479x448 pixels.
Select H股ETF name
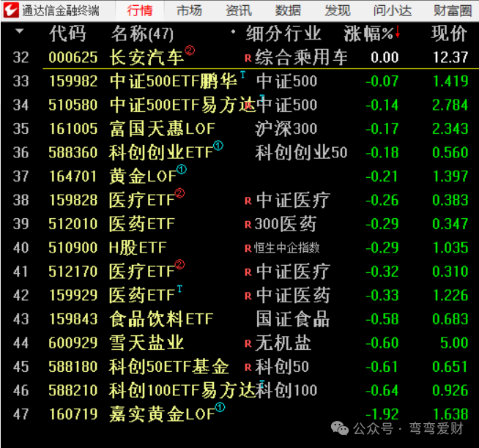138,247
